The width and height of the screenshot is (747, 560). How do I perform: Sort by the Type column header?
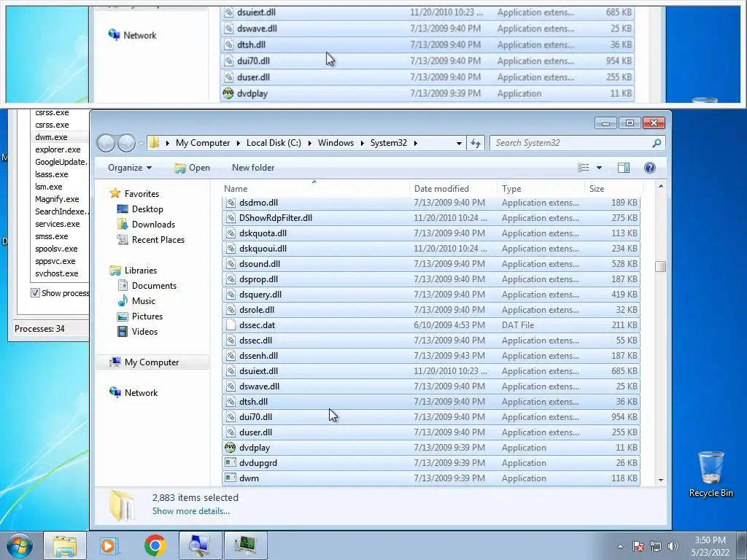pyautogui.click(x=541, y=189)
